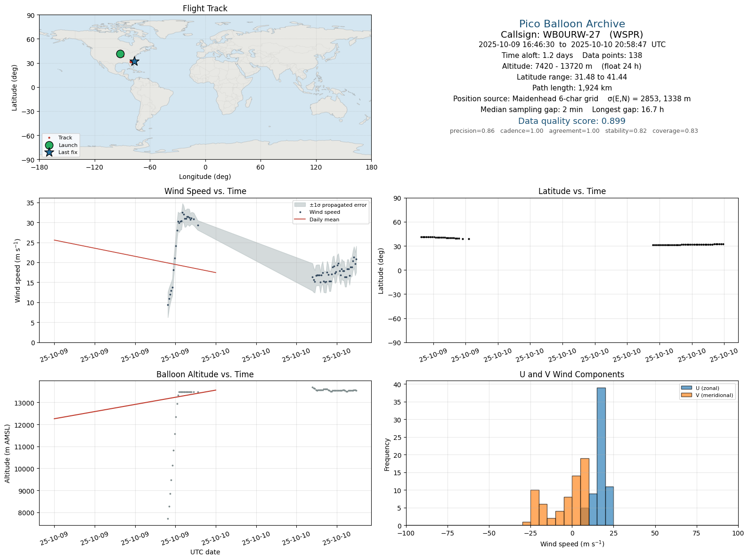
Task: Select the 'V (meridional)' legend label
Action: coord(715,395)
